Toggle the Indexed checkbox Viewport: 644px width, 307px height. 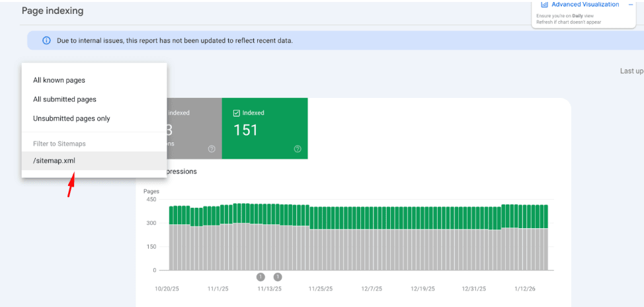[237, 113]
